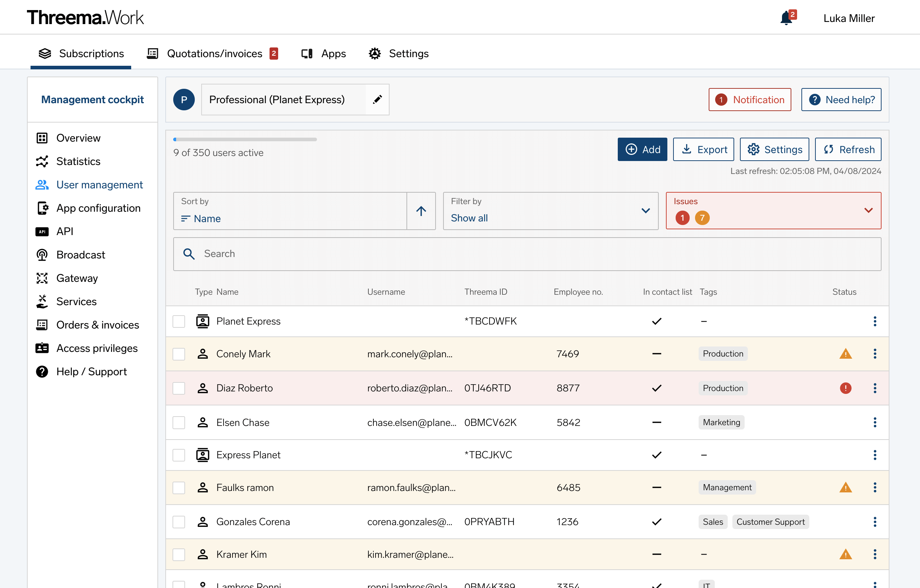920x588 pixels.
Task: Click the red error icon for Diaz Roberto
Action: [845, 388]
